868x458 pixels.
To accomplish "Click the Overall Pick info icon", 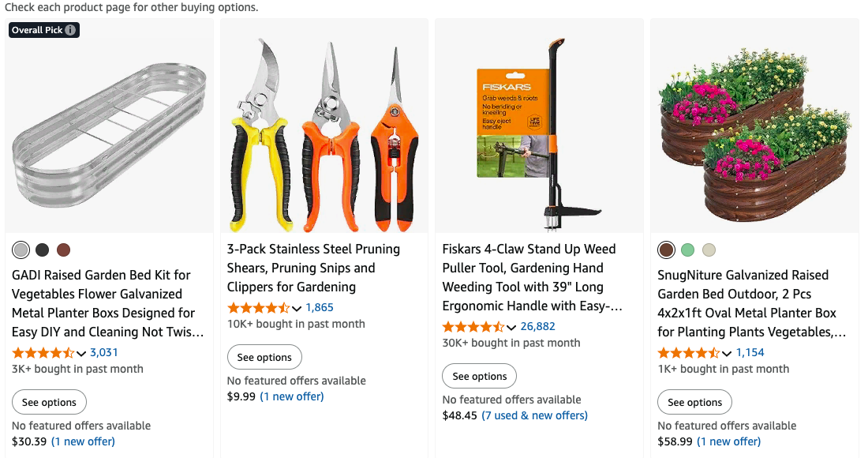I will click(70, 30).
